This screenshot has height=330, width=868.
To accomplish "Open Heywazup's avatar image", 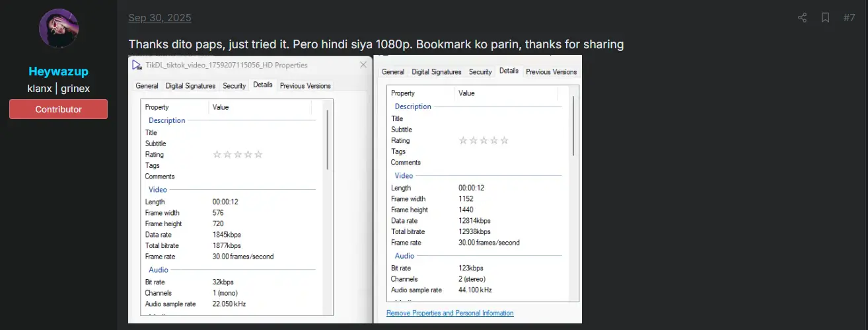I will (59, 29).
